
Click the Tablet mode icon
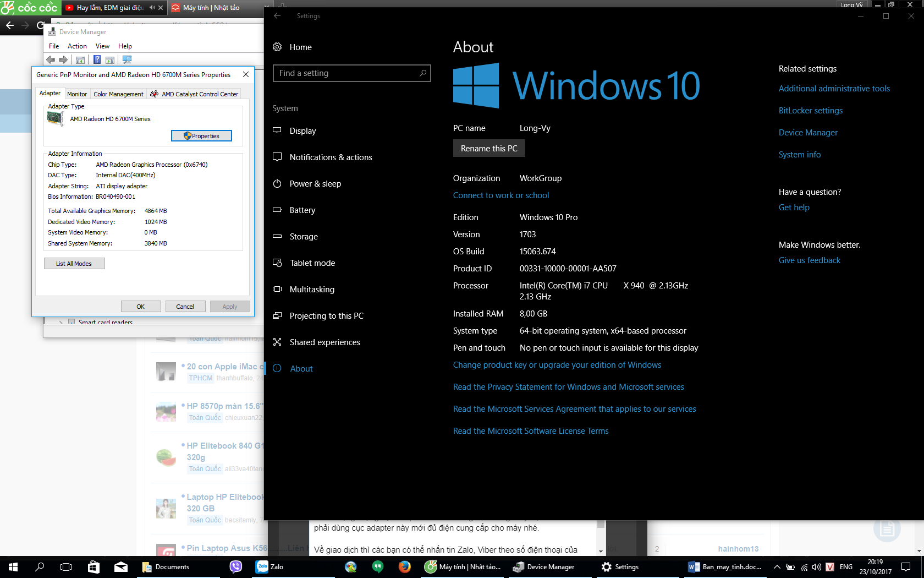pos(277,263)
